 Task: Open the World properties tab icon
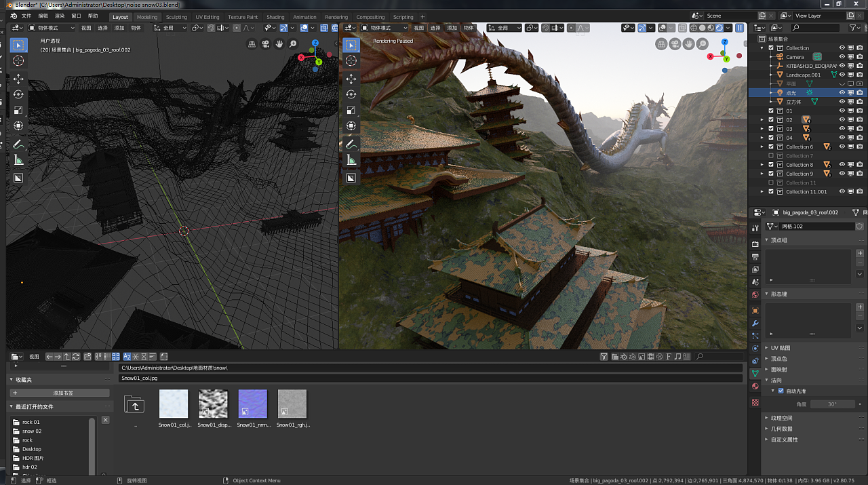pyautogui.click(x=755, y=294)
